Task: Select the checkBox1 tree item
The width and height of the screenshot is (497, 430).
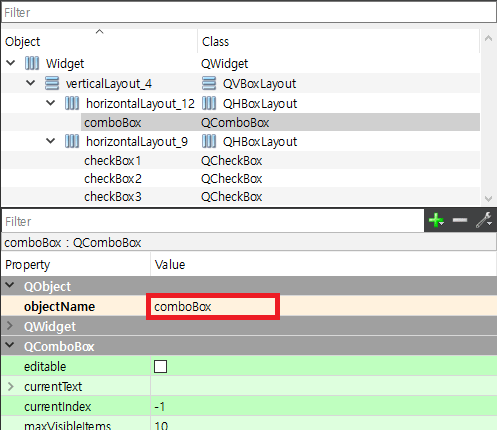Action: coord(113,161)
